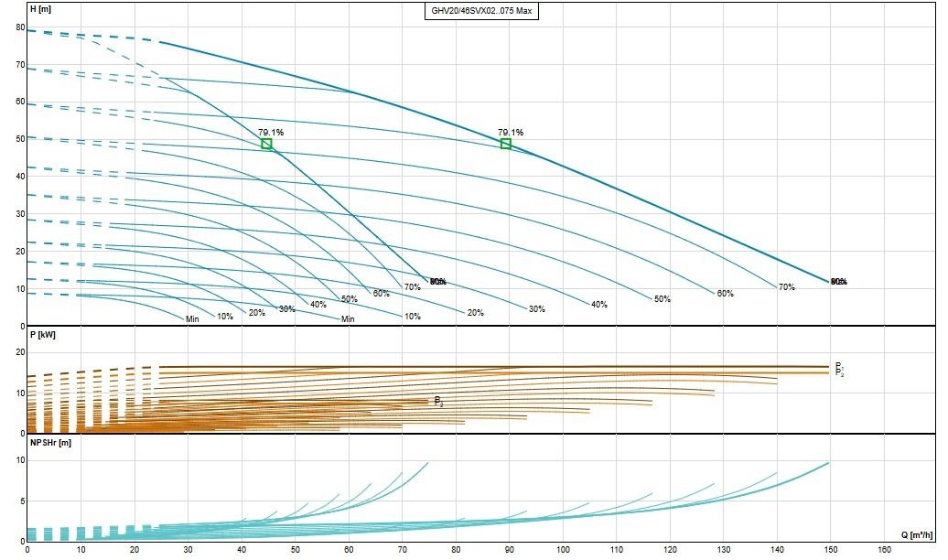
Task: Click the Q [m³/h] axis title
Action: tap(917, 535)
